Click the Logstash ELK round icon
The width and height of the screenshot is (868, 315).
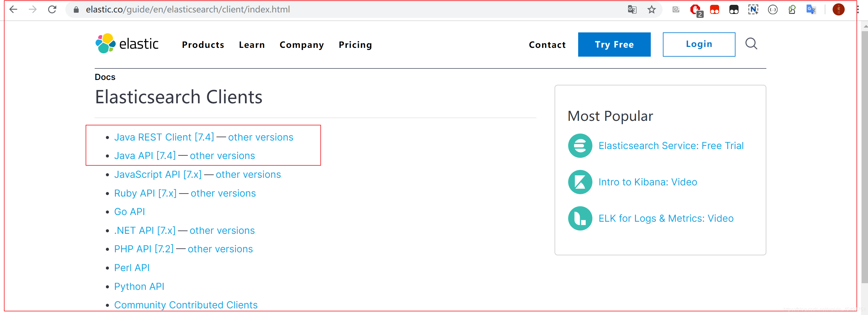pos(580,219)
